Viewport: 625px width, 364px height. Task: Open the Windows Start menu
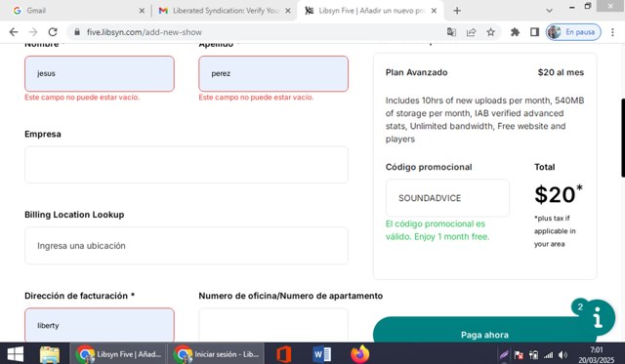click(x=15, y=353)
